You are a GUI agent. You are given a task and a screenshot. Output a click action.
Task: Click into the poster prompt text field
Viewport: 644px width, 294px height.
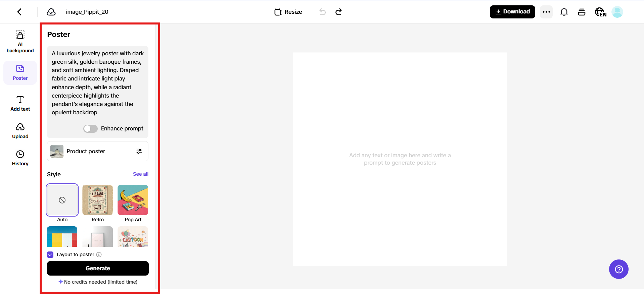98,83
